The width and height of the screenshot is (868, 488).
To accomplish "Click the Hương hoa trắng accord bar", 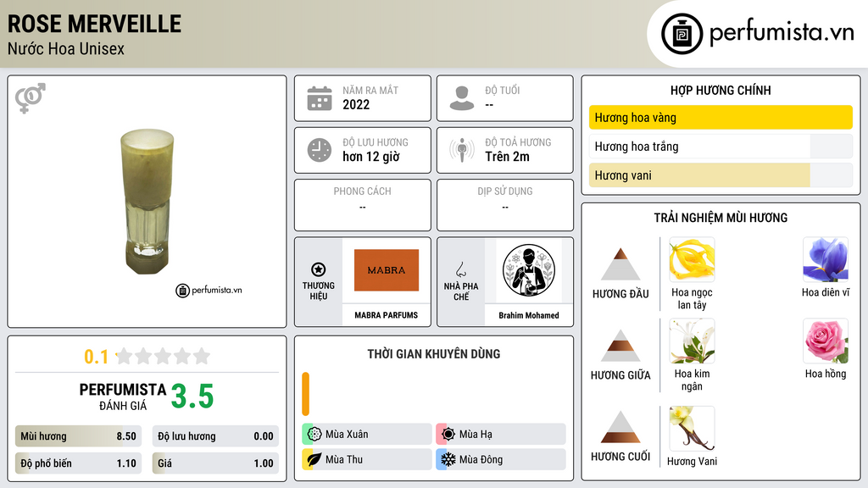I will (721, 146).
